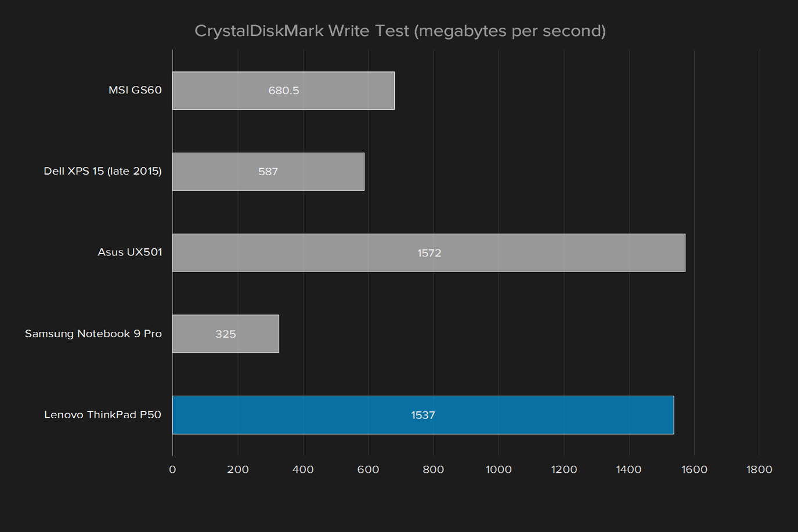Click the 200 axis tick label

coord(238,470)
